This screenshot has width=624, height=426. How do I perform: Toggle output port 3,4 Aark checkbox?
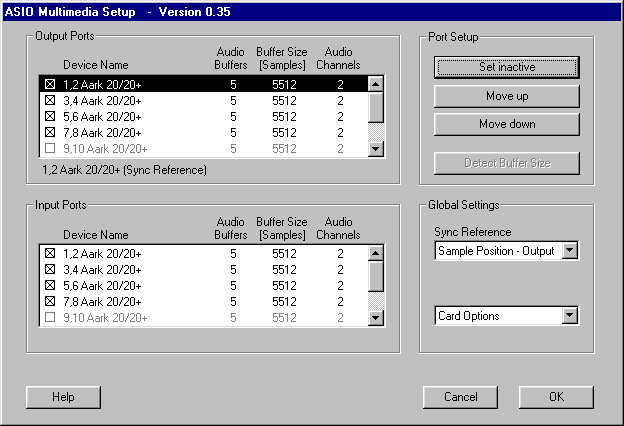50,101
